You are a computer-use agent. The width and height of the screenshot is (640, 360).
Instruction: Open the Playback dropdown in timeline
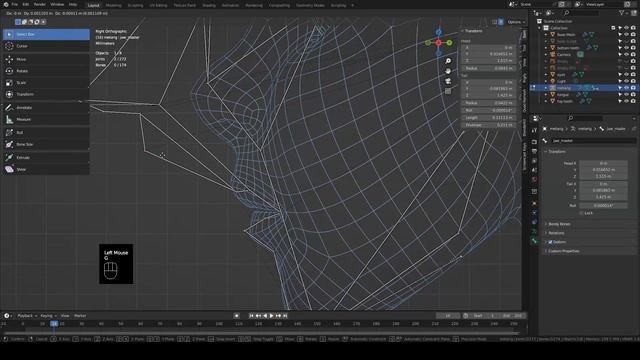pyautogui.click(x=27, y=316)
